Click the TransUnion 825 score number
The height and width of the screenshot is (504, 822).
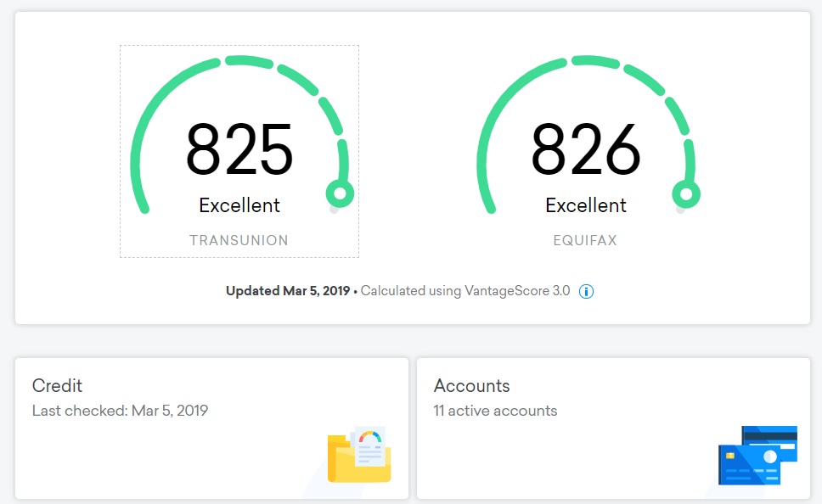click(x=239, y=150)
